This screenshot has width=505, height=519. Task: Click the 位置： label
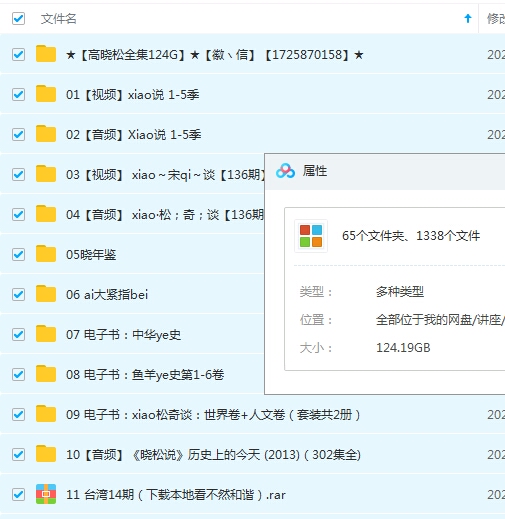tap(316, 320)
